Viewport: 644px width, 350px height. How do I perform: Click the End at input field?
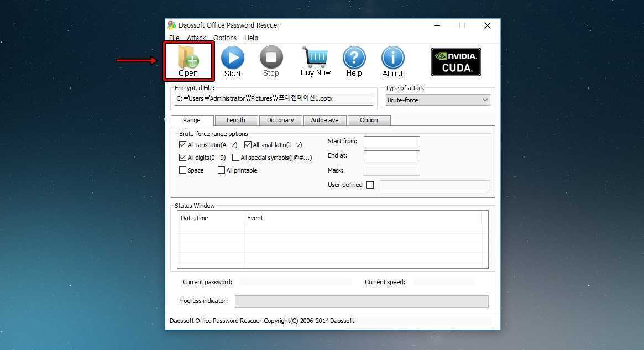coord(392,156)
